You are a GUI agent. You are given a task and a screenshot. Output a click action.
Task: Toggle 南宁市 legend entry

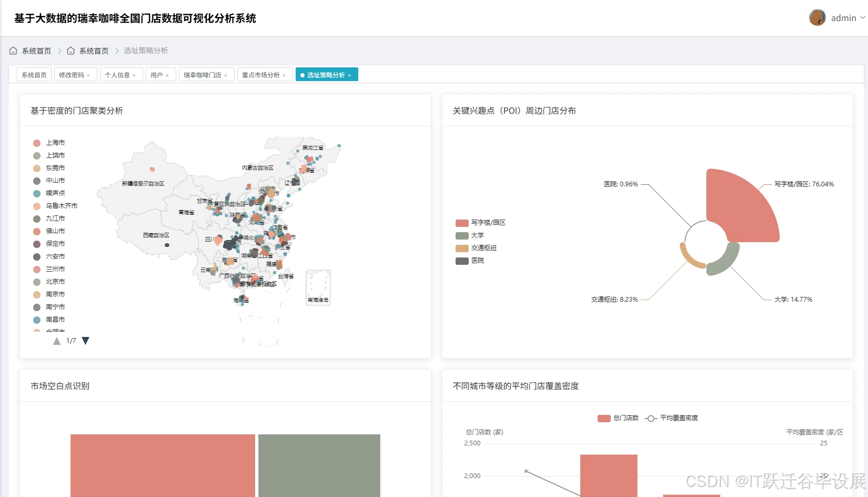pos(49,307)
